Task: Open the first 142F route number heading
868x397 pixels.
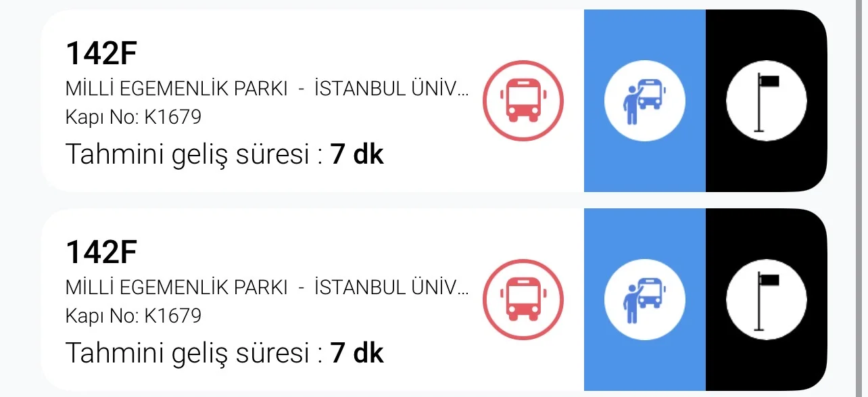Action: coord(101,54)
